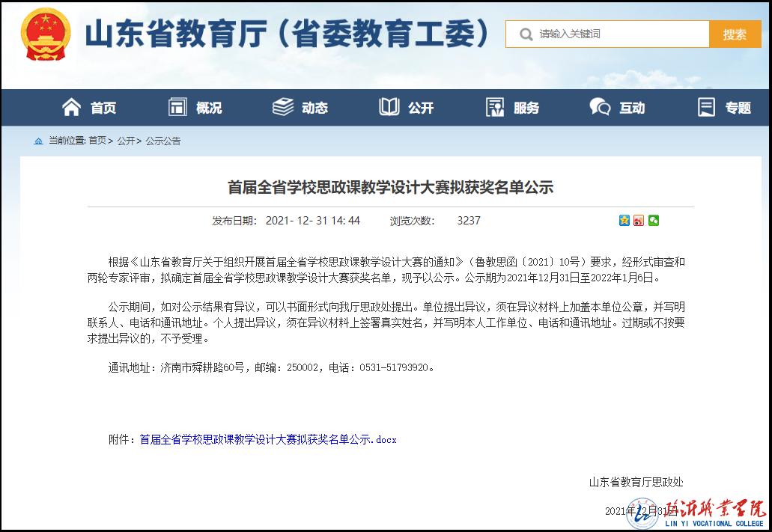Click the open book icon beside 公开
Screen dimensions: 772x532
(389, 108)
